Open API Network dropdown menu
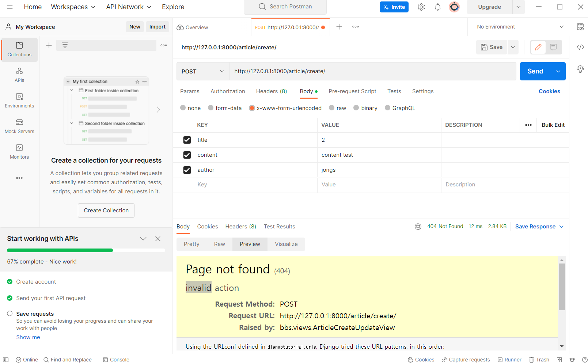The width and height of the screenshot is (588, 364). click(129, 7)
